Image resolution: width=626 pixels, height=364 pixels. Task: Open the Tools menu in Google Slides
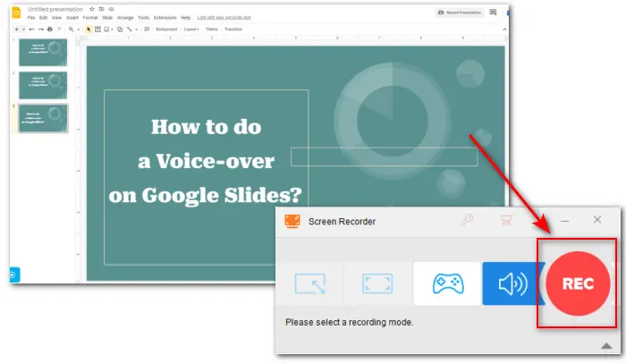pos(143,18)
